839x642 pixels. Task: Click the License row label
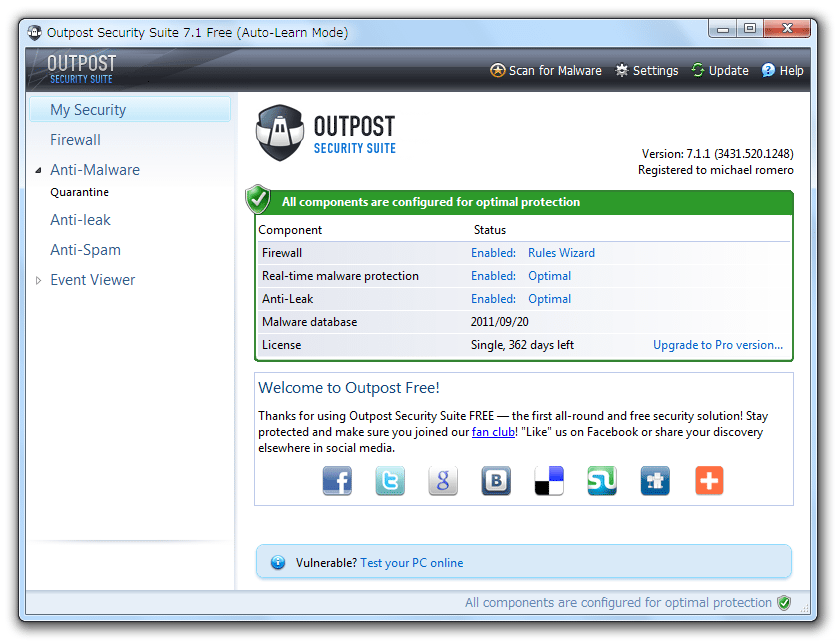tap(281, 345)
